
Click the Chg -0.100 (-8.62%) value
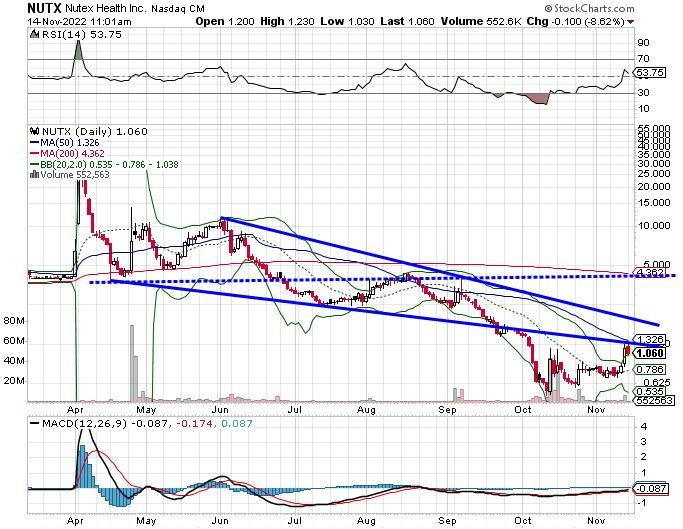[576, 21]
